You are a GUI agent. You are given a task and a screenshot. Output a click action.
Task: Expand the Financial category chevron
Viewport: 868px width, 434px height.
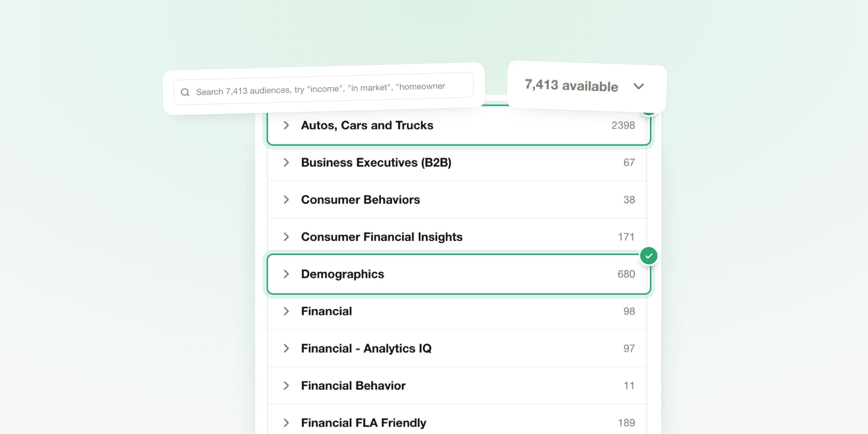tap(286, 311)
